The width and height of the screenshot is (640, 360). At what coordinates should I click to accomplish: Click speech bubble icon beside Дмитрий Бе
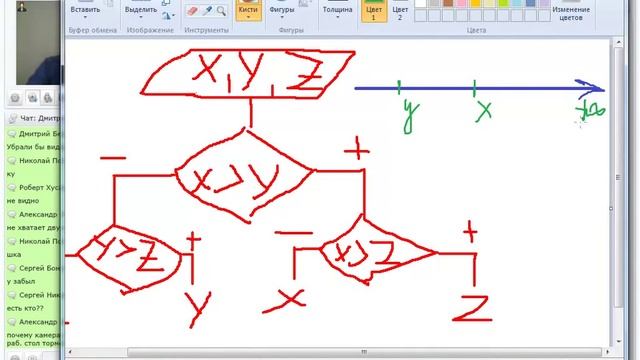12,134
